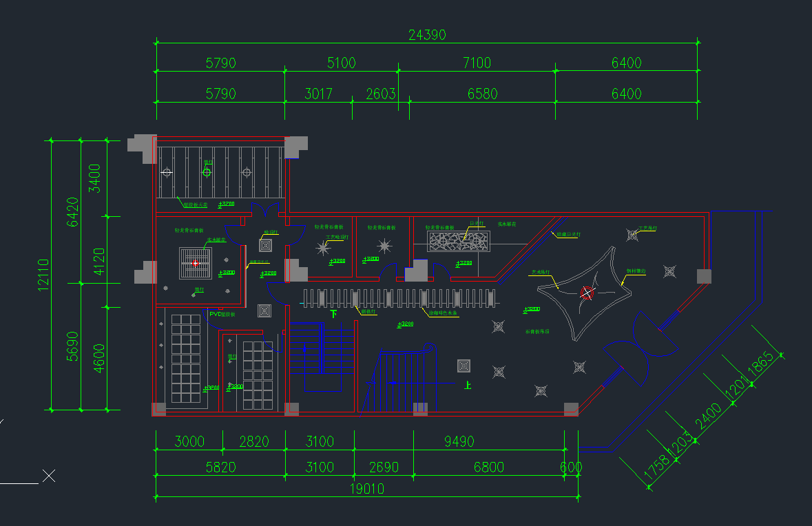Select the carved wood pattern panel
Viewport: 812px width, 526px height.
coord(458,242)
